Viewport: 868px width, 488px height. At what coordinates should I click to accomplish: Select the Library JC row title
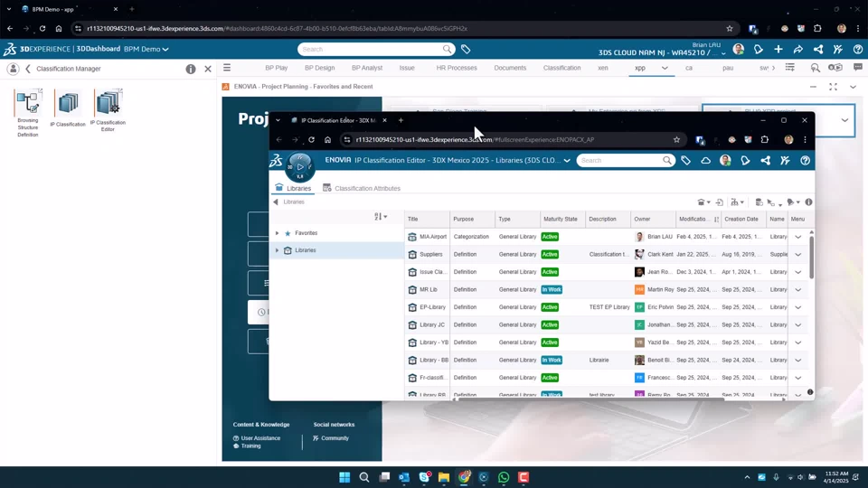point(432,324)
